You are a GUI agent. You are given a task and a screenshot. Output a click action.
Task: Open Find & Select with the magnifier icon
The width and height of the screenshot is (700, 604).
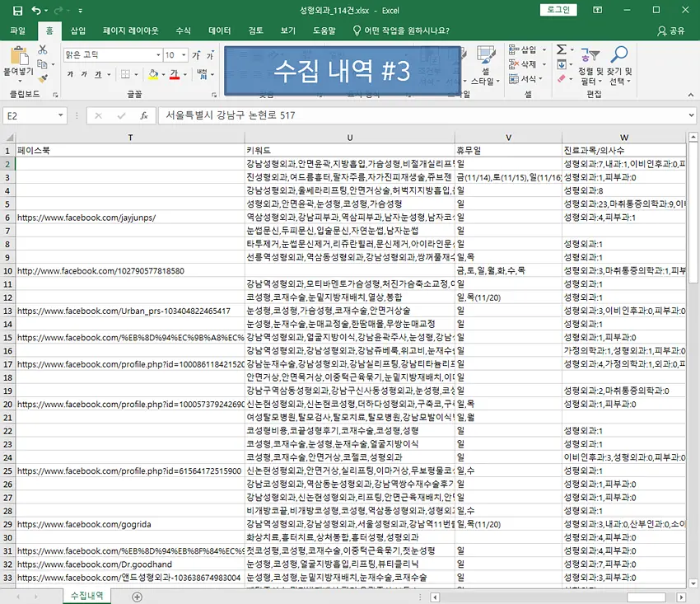[x=619, y=56]
